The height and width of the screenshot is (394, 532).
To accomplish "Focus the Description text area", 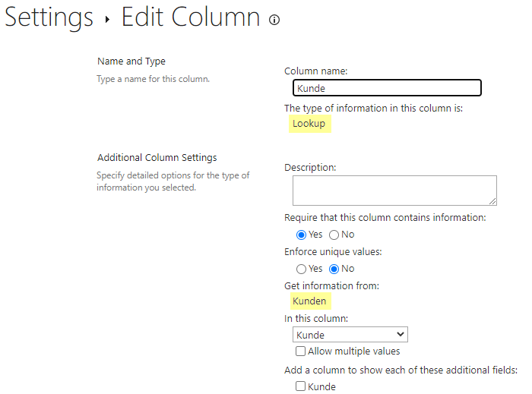I will tap(394, 190).
